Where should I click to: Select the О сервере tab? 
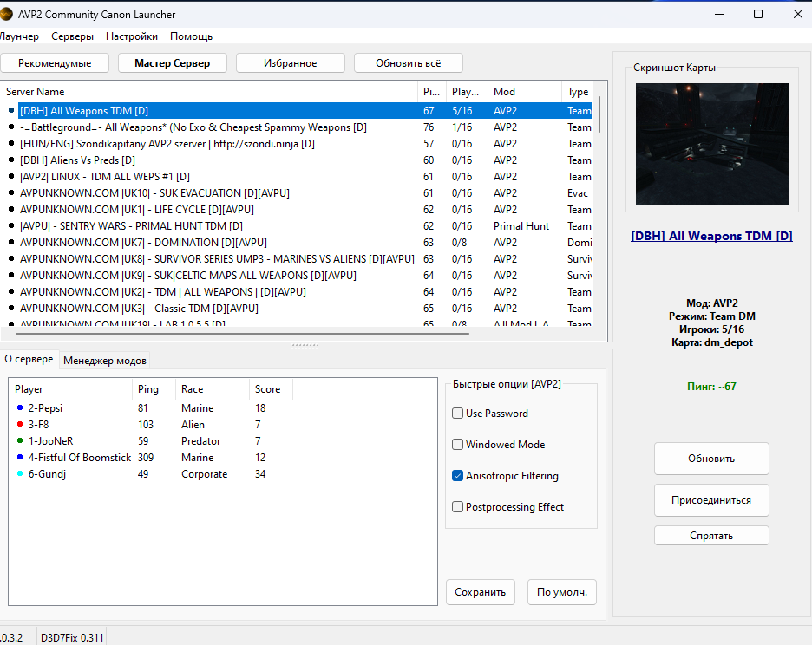(x=29, y=359)
